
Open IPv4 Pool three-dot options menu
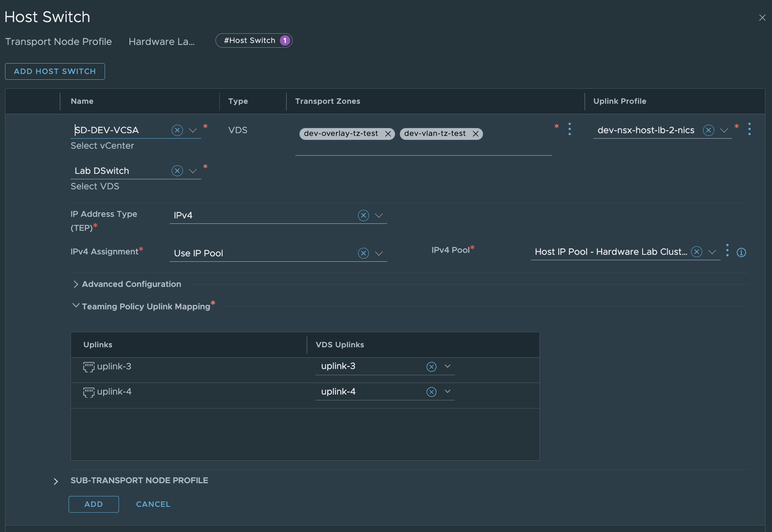click(x=727, y=251)
